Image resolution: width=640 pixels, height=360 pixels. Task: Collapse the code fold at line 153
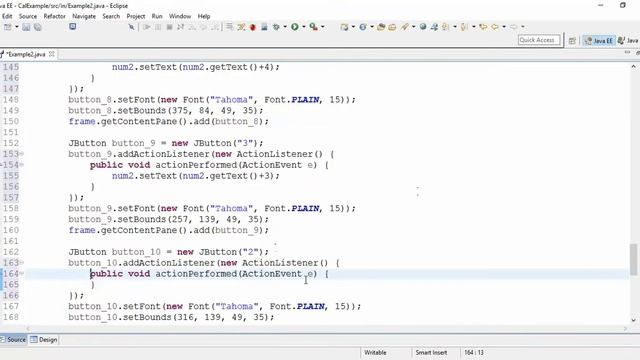point(22,154)
